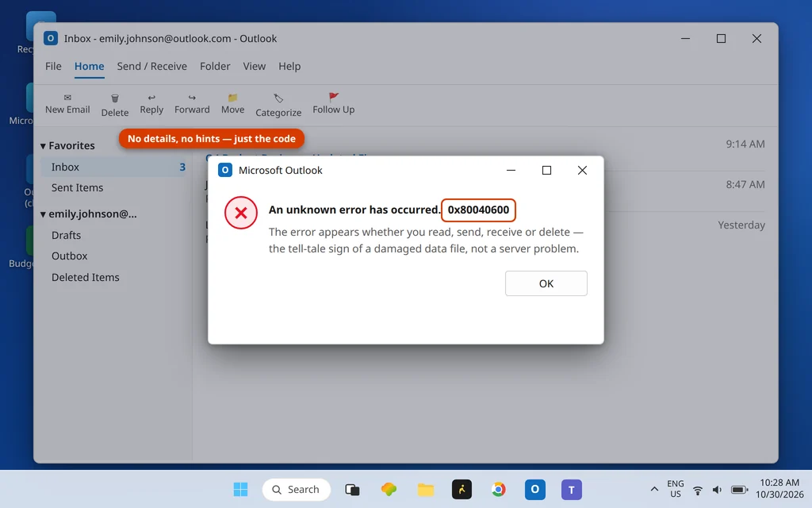Maximize the Microsoft Outlook error dialog
The image size is (812, 508).
(546, 171)
